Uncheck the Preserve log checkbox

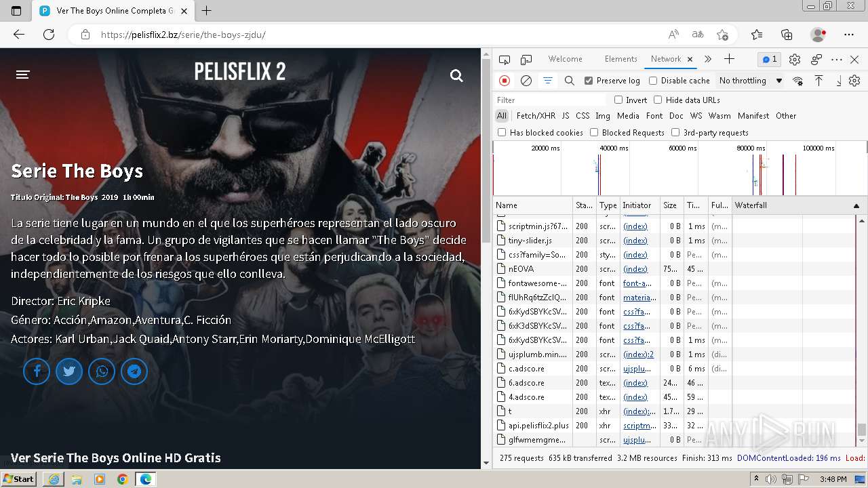[589, 81]
